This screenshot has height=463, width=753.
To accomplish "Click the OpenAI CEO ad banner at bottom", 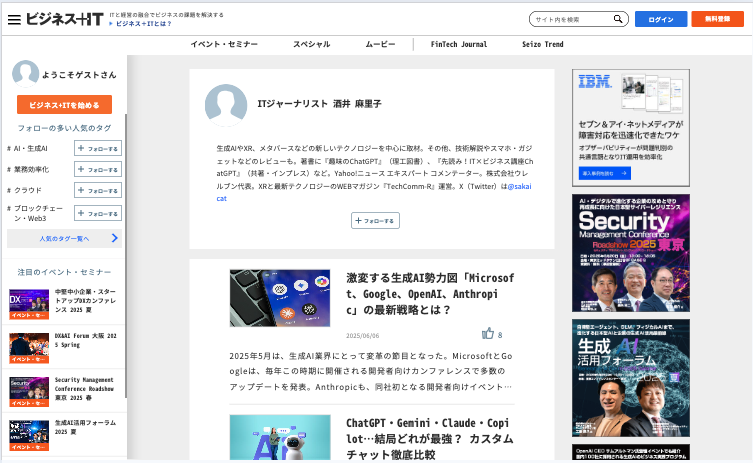I will tap(631, 452).
